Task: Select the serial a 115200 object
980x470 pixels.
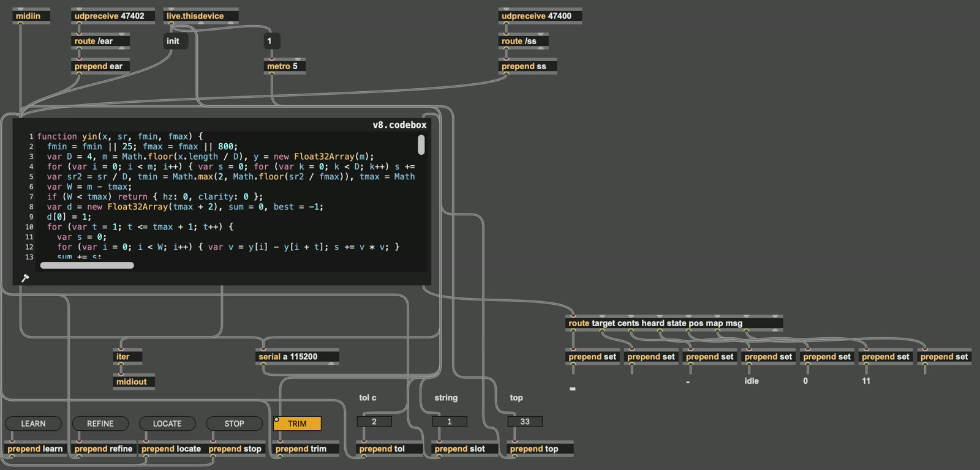Action: coord(297,357)
